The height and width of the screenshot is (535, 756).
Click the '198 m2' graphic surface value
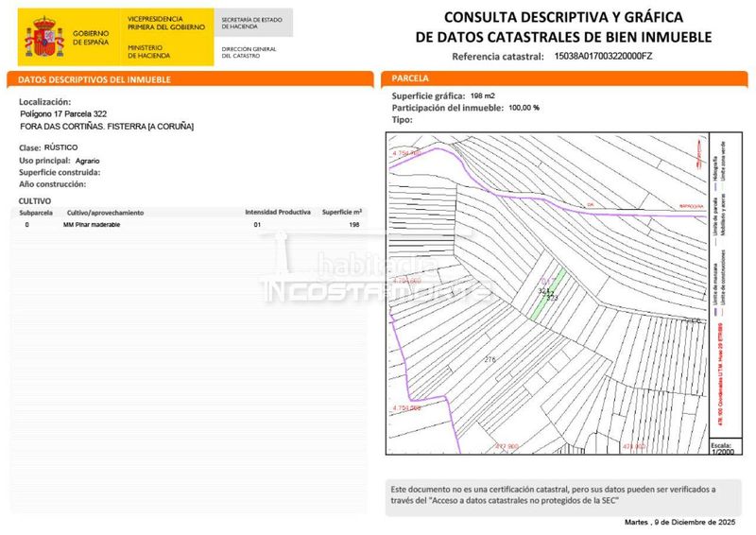483,95
